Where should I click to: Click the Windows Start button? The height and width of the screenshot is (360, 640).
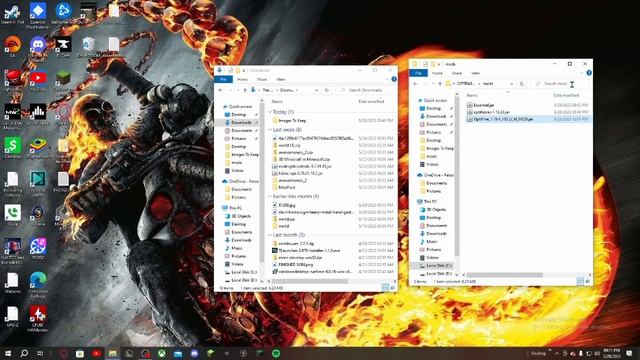7,353
